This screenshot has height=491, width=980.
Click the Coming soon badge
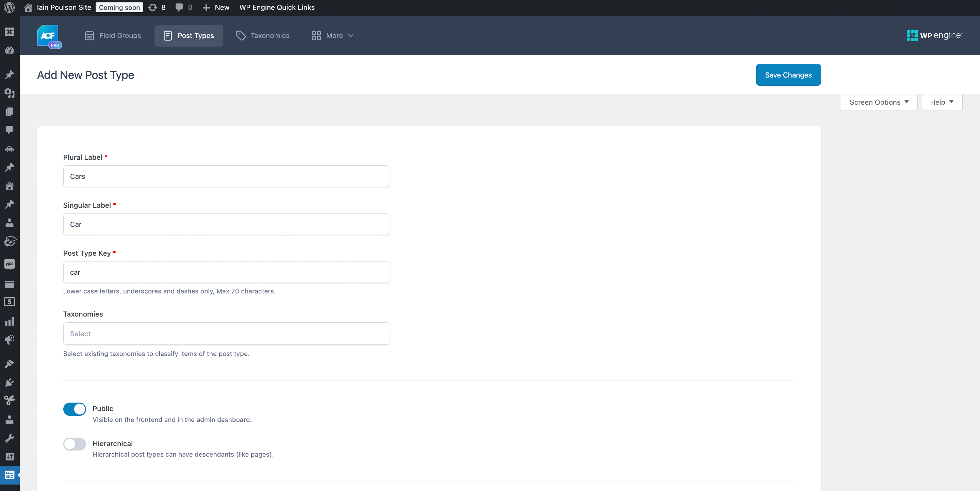pos(119,7)
